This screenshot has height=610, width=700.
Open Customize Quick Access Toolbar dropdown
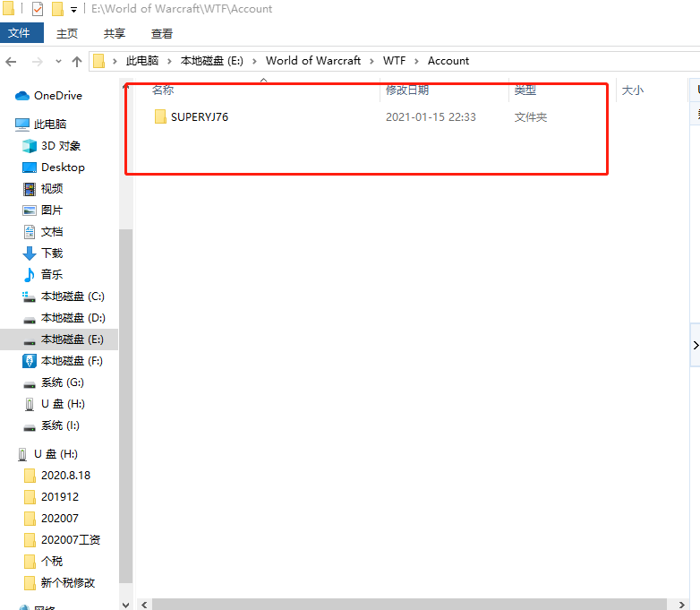click(x=73, y=9)
